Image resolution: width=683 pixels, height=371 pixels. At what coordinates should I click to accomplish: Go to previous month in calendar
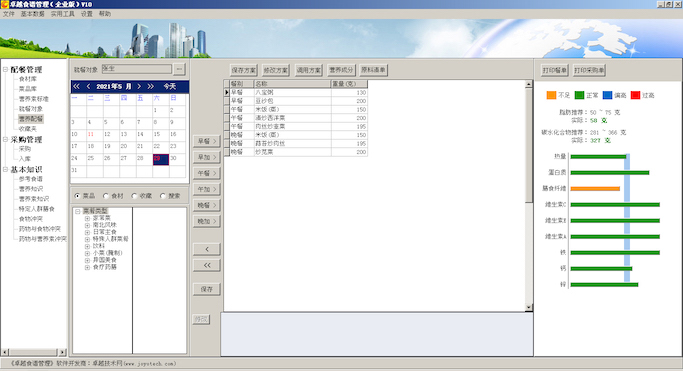(88, 86)
